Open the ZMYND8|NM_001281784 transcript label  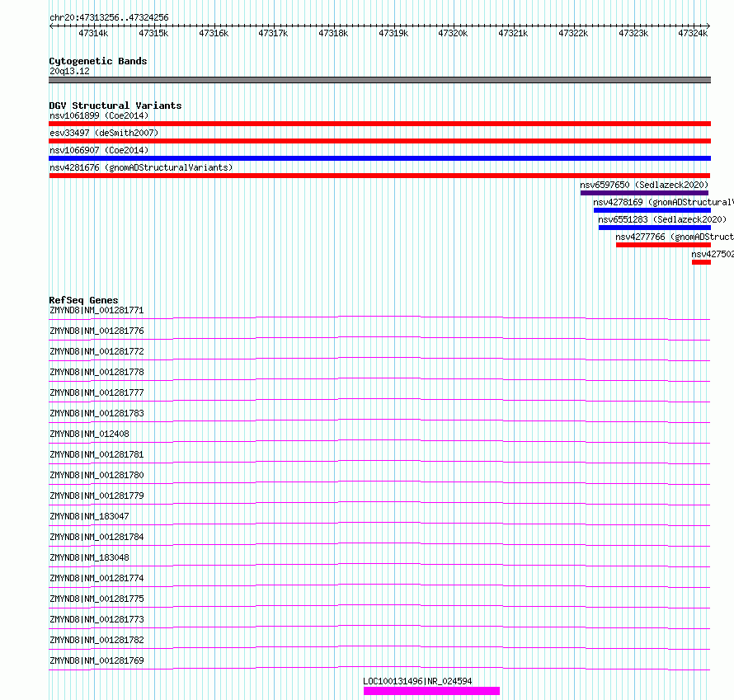(x=96, y=537)
